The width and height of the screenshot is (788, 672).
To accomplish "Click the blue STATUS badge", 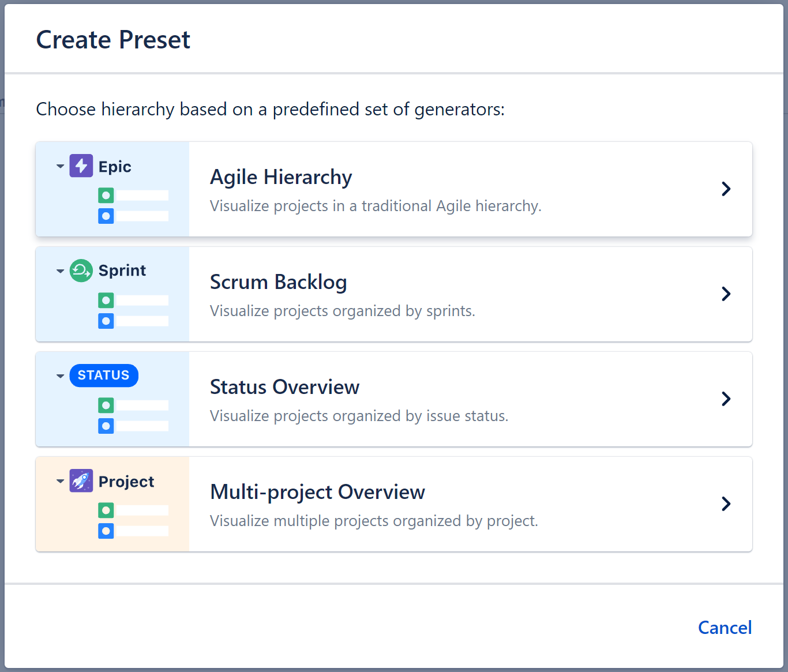I will coord(104,376).
